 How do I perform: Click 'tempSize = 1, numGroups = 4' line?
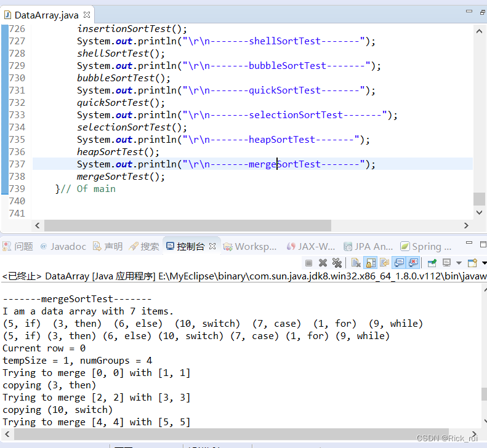pyautogui.click(x=78, y=361)
